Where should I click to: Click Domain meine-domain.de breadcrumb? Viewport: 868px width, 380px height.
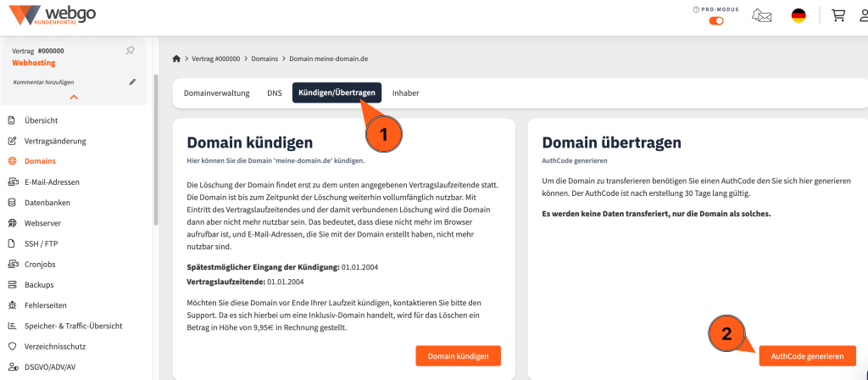point(329,59)
